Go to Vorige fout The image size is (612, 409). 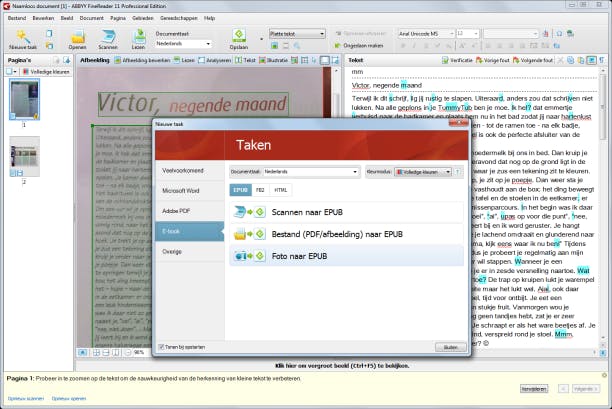pos(493,60)
